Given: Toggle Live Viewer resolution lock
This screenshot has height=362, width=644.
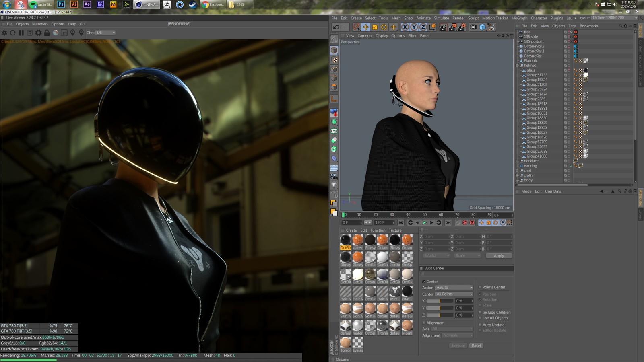Looking at the screenshot, I should 47,33.
